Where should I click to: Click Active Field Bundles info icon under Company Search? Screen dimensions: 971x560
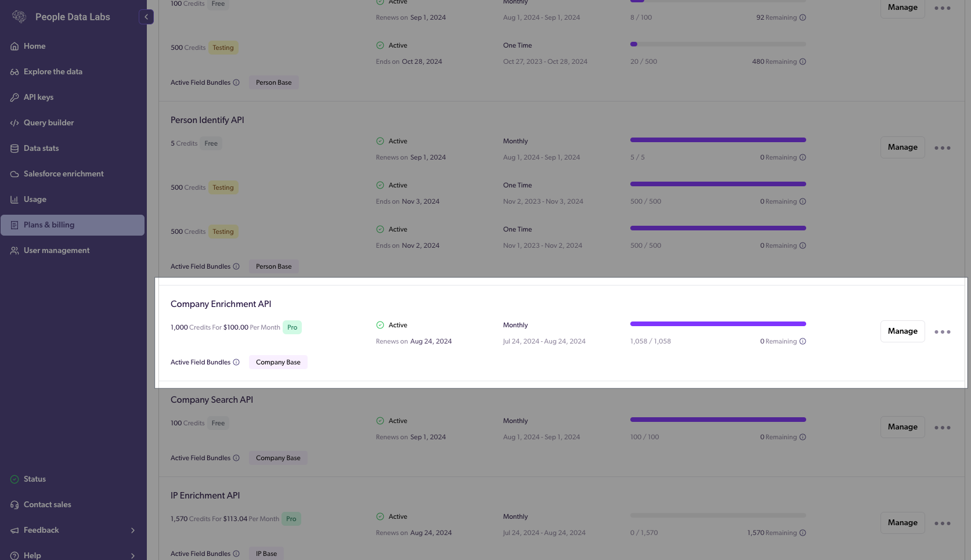click(x=236, y=458)
